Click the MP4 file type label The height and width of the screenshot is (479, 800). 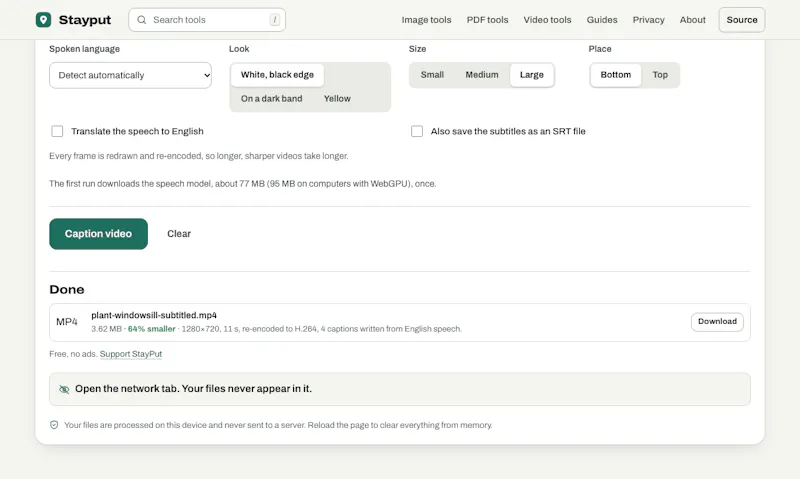(x=67, y=322)
